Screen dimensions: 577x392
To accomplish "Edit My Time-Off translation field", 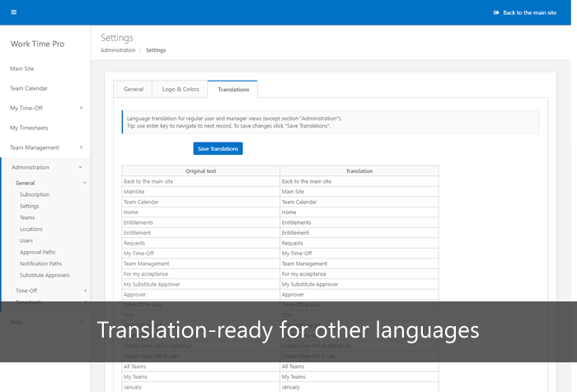I will (x=359, y=254).
